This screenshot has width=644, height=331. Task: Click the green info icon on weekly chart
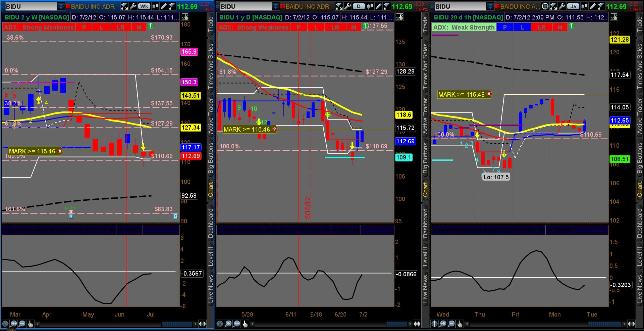pyautogui.click(x=151, y=26)
